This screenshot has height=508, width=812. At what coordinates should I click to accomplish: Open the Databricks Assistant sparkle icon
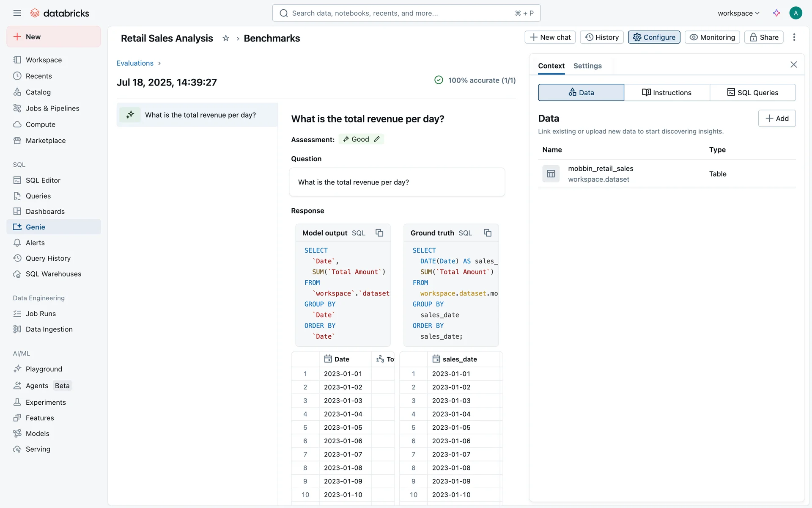(776, 13)
